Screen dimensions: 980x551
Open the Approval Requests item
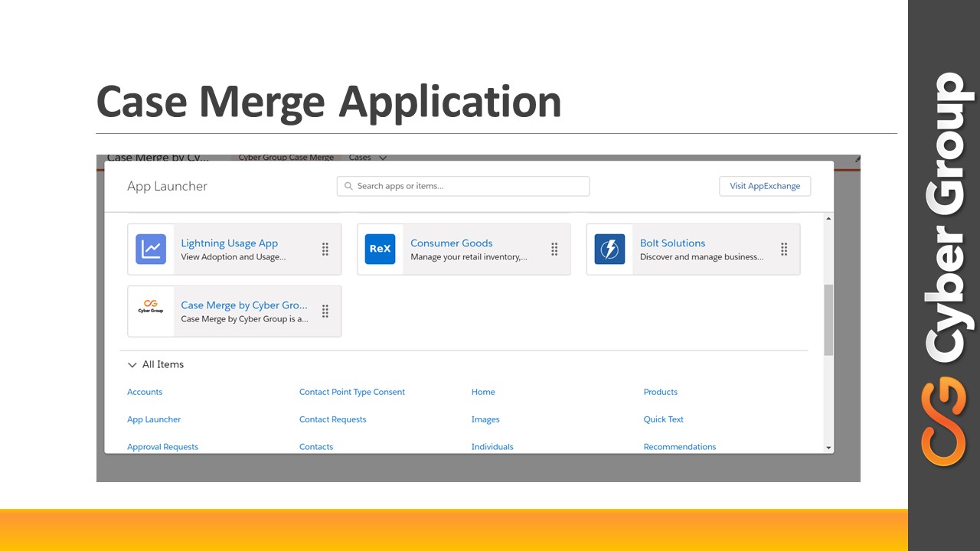click(x=162, y=446)
